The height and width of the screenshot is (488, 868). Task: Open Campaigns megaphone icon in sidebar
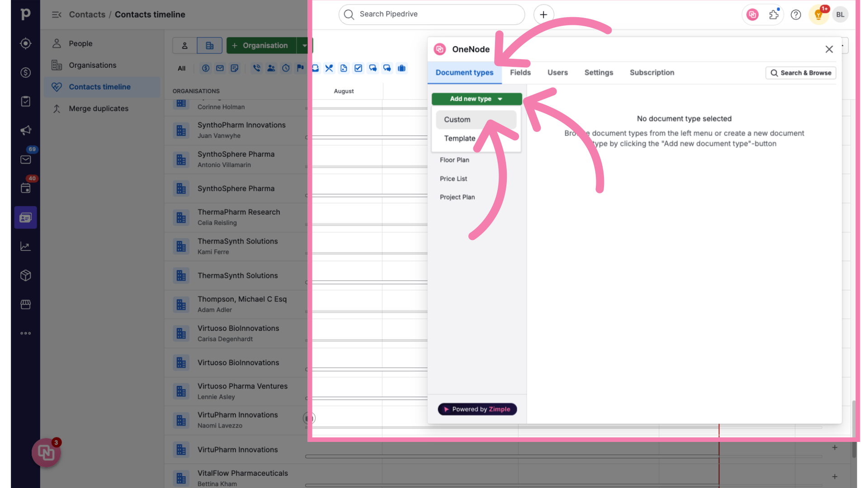[26, 130]
